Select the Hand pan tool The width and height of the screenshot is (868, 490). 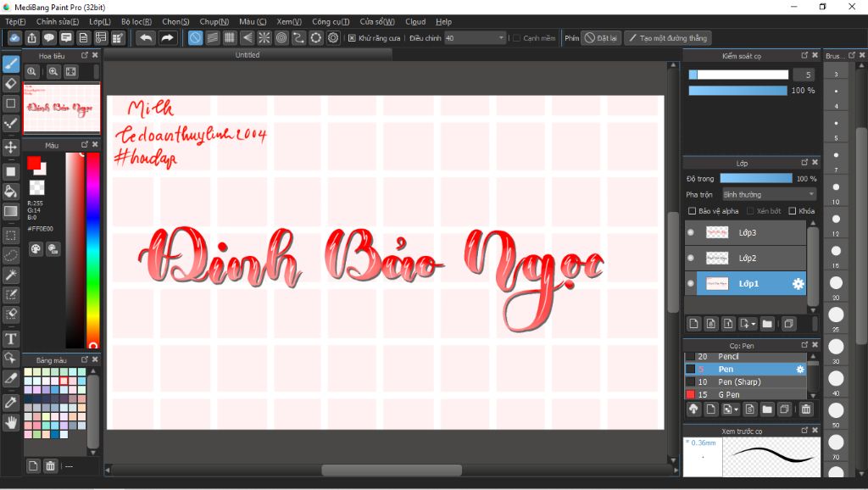pyautogui.click(x=11, y=423)
